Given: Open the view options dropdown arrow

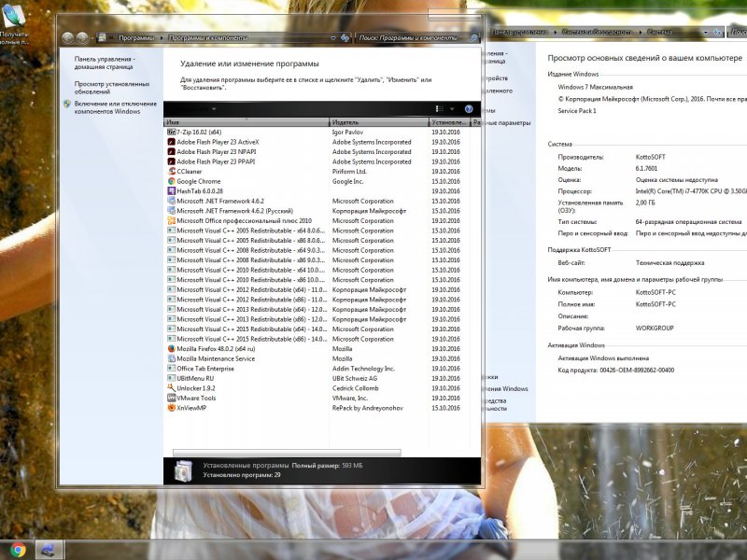Looking at the screenshot, I should coord(452,109).
